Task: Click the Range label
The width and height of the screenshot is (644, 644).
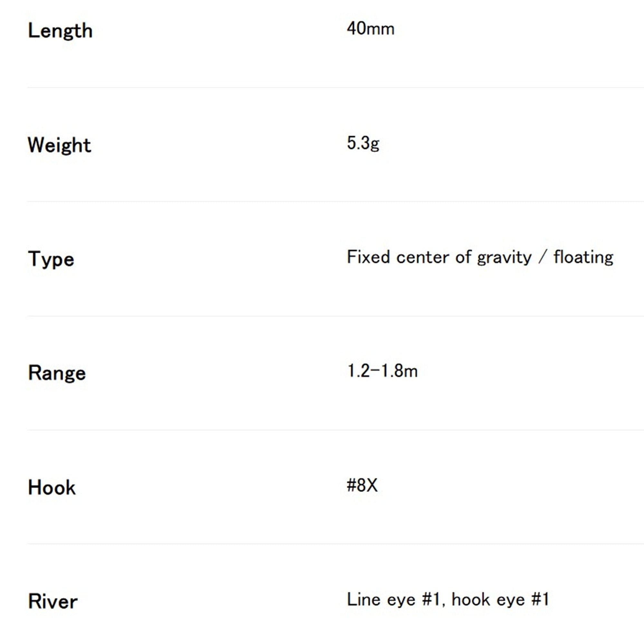Action: [x=57, y=373]
